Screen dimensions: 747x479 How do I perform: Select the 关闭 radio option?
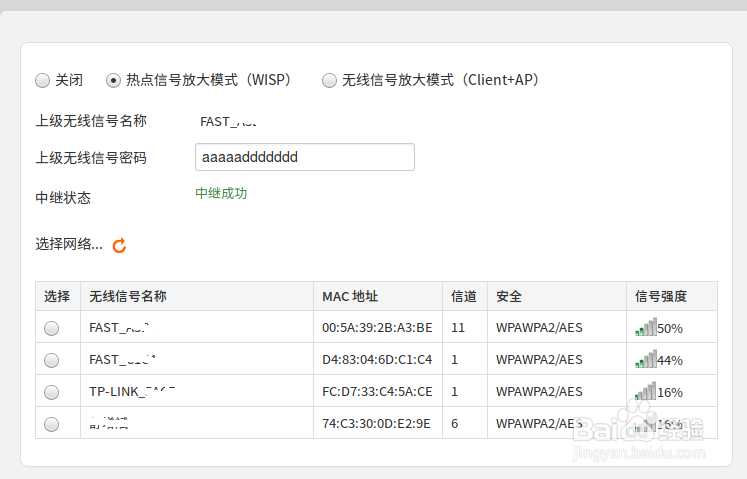click(x=42, y=80)
